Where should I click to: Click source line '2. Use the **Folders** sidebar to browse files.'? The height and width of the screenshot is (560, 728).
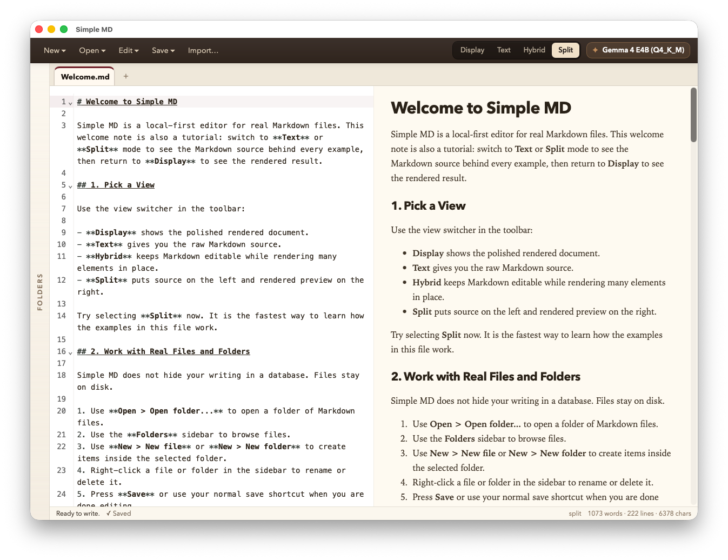click(184, 435)
